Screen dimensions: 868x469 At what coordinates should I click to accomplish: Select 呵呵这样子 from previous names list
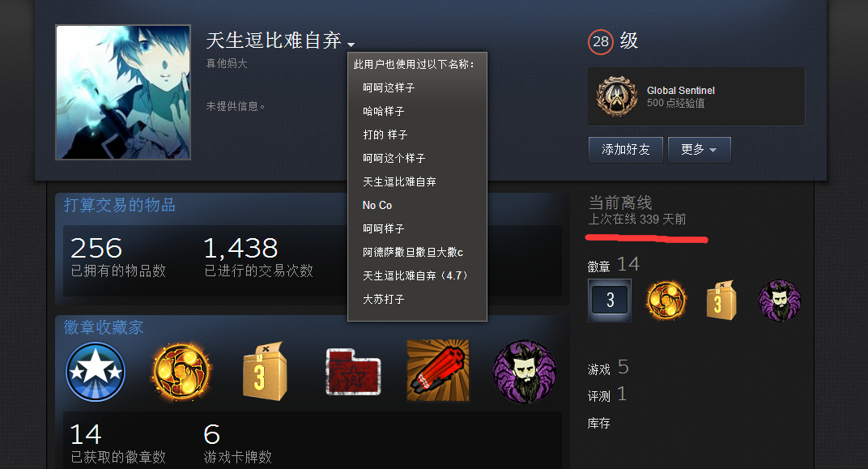389,88
